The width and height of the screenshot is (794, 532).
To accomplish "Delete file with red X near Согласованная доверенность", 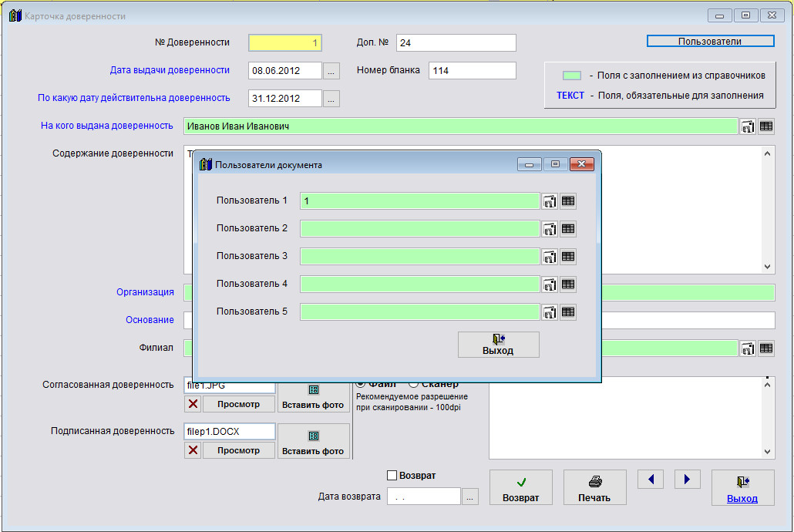I will coord(193,404).
